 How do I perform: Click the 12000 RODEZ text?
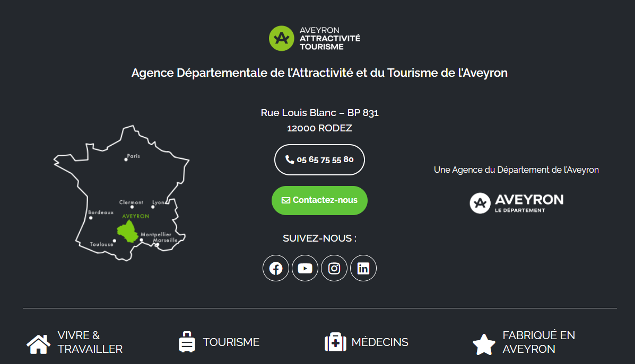click(319, 128)
